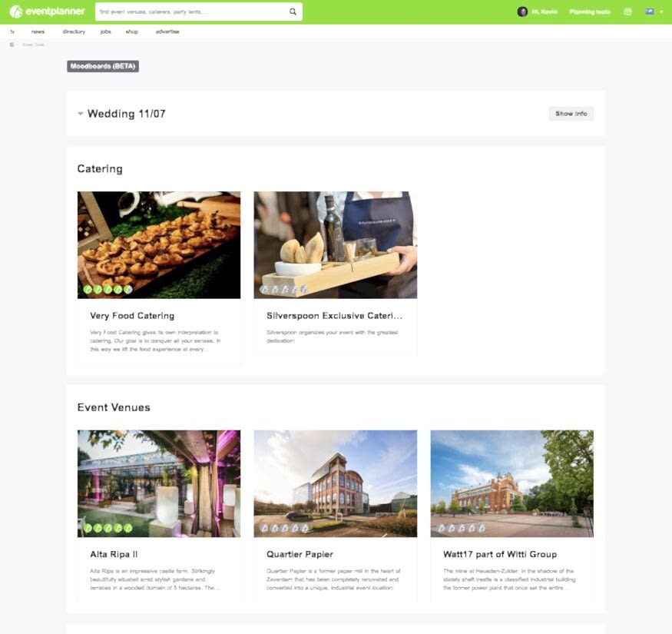The image size is (672, 634).
Task: Click the Show info button
Action: 571,114
